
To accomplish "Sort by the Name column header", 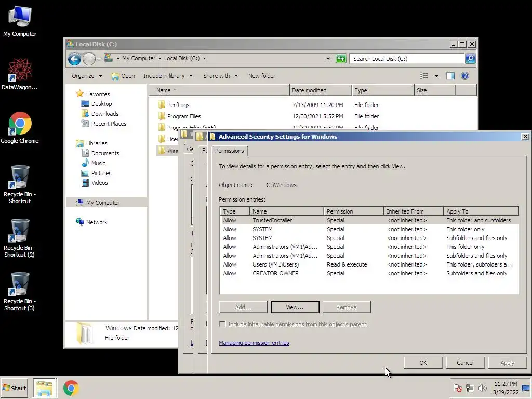I will pyautogui.click(x=219, y=90).
